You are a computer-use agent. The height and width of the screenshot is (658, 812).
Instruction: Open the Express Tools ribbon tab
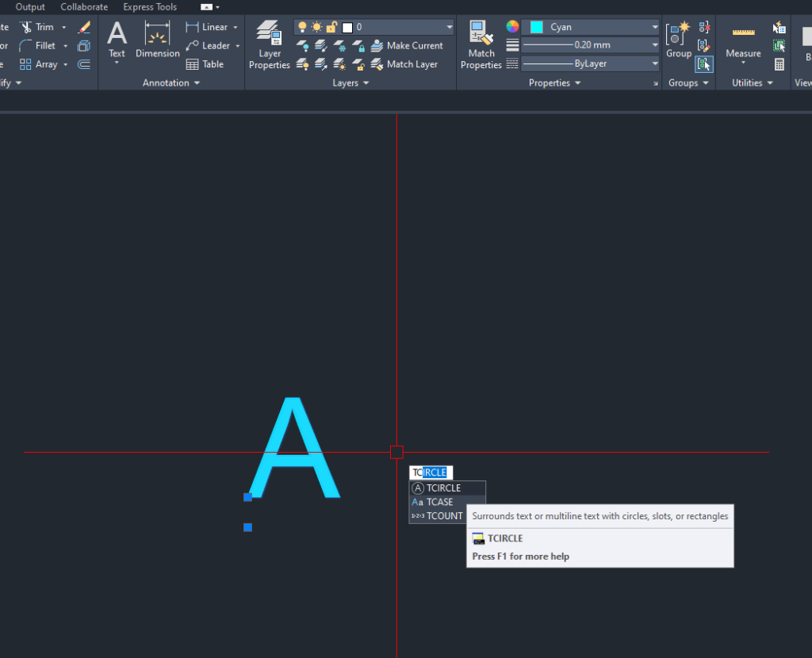(x=150, y=7)
